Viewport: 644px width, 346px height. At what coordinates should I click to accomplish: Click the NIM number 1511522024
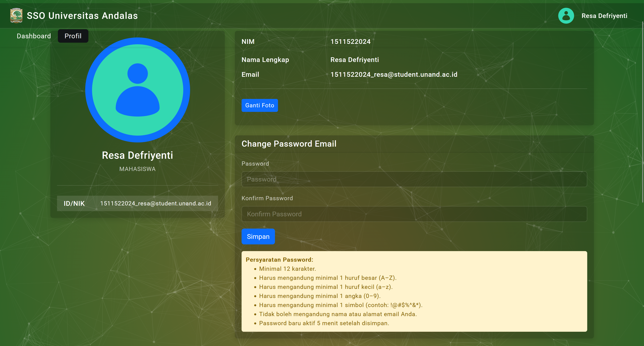pos(350,41)
